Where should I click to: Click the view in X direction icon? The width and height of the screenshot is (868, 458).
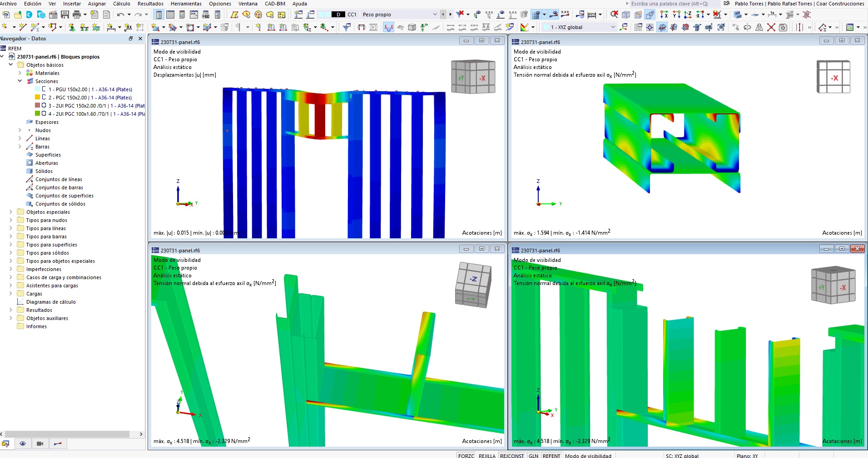(664, 15)
